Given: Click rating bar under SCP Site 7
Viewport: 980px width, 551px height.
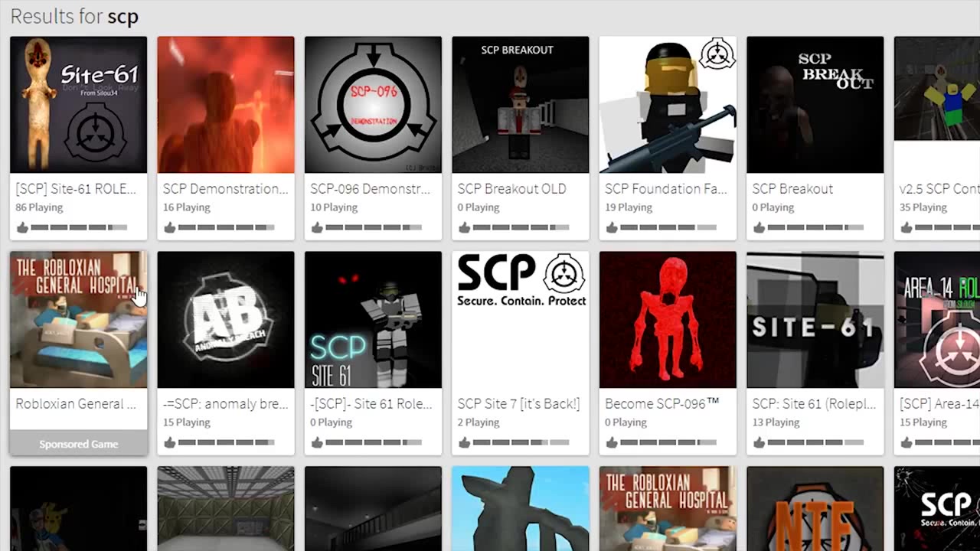Looking at the screenshot, I should point(521,442).
